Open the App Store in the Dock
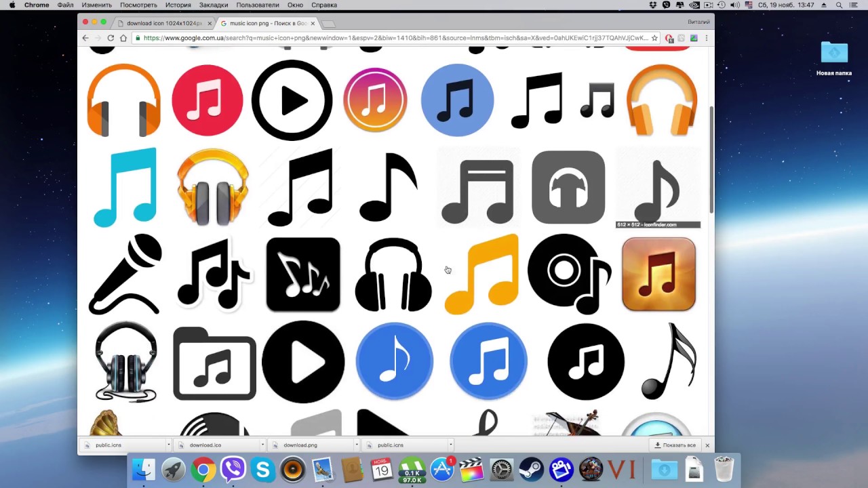The width and height of the screenshot is (868, 488). (442, 470)
